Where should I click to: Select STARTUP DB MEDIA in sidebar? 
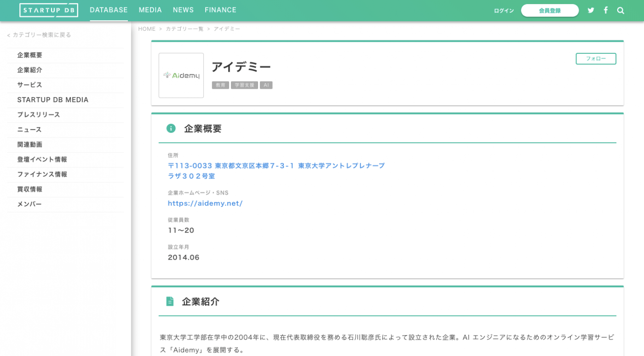pos(65,100)
